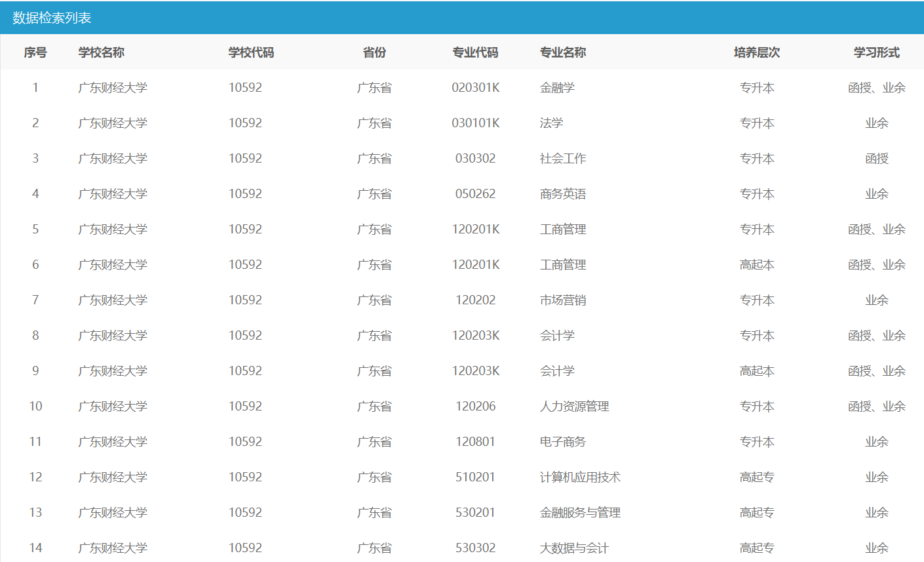Screen dimensions: 924x562
Task: Click the 数据检索列表 title bar text
Action: coord(52,18)
